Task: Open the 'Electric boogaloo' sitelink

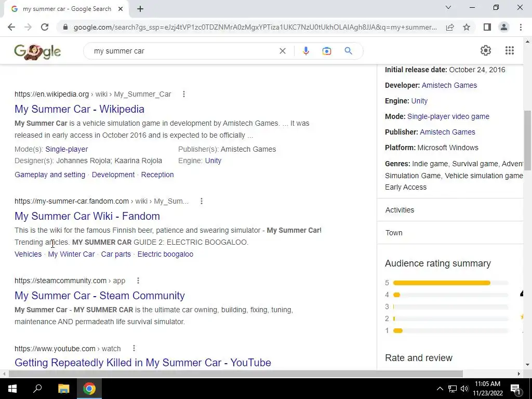Action: pyautogui.click(x=165, y=254)
